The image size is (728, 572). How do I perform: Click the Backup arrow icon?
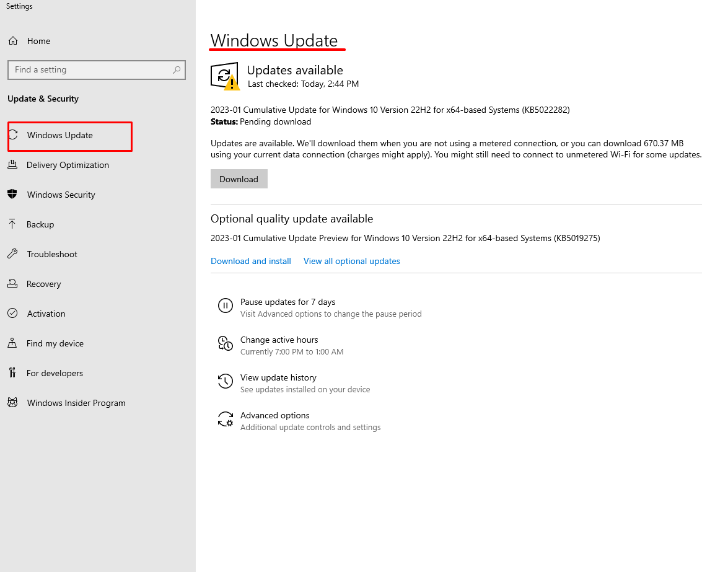(x=12, y=224)
